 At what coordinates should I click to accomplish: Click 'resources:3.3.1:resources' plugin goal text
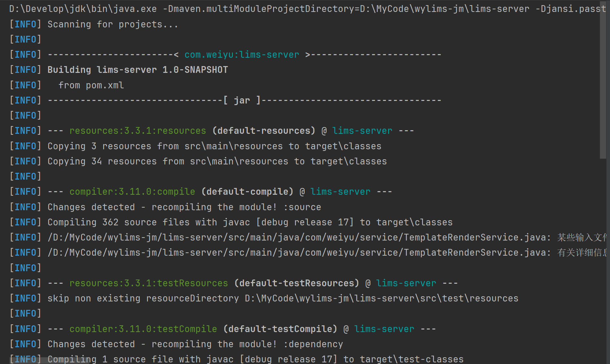138,131
